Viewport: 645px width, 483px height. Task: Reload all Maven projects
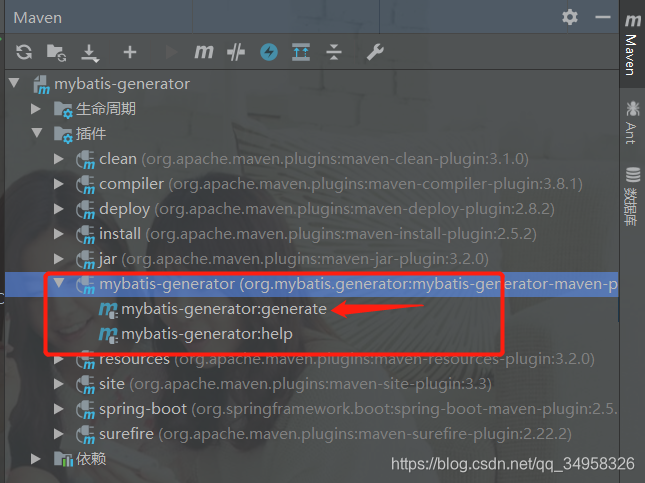(x=24, y=52)
